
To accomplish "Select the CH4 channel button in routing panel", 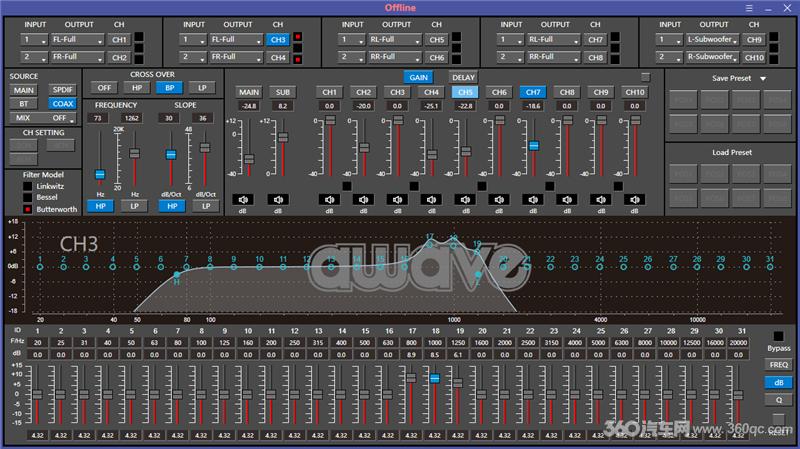I will 278,58.
